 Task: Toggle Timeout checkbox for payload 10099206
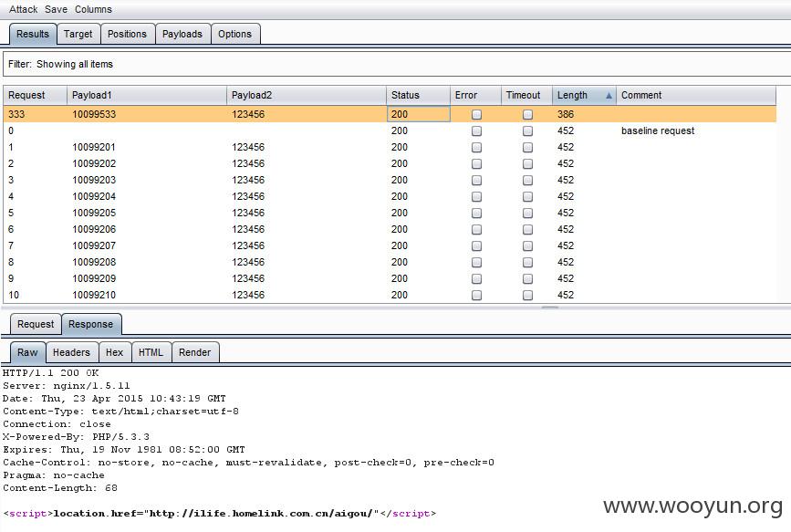coord(527,229)
